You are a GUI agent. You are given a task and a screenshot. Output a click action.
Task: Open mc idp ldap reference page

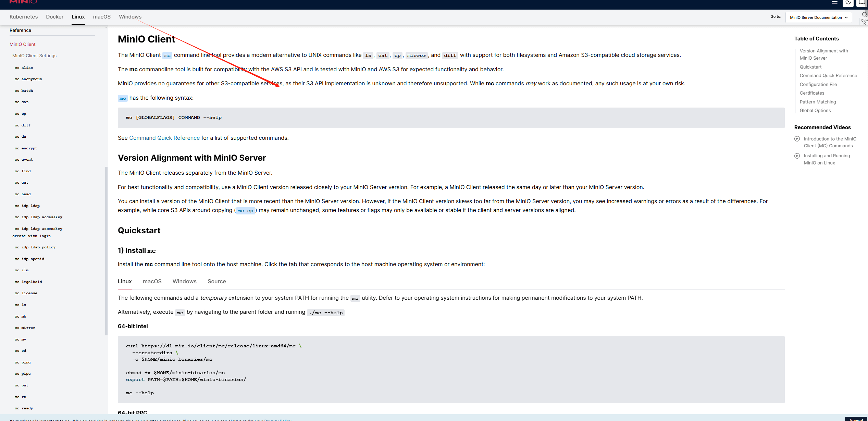(x=27, y=206)
